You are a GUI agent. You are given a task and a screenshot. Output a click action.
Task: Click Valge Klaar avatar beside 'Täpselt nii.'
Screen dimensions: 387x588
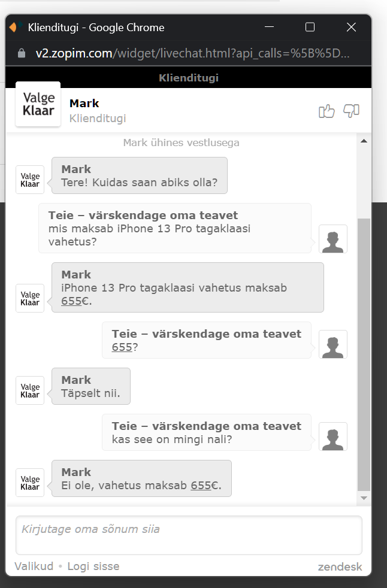[30, 390]
